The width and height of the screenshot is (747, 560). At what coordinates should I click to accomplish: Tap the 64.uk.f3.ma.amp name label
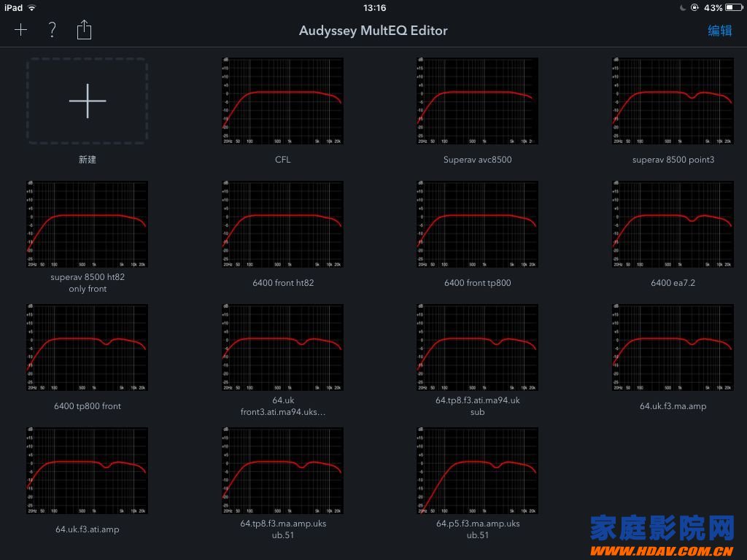point(673,406)
